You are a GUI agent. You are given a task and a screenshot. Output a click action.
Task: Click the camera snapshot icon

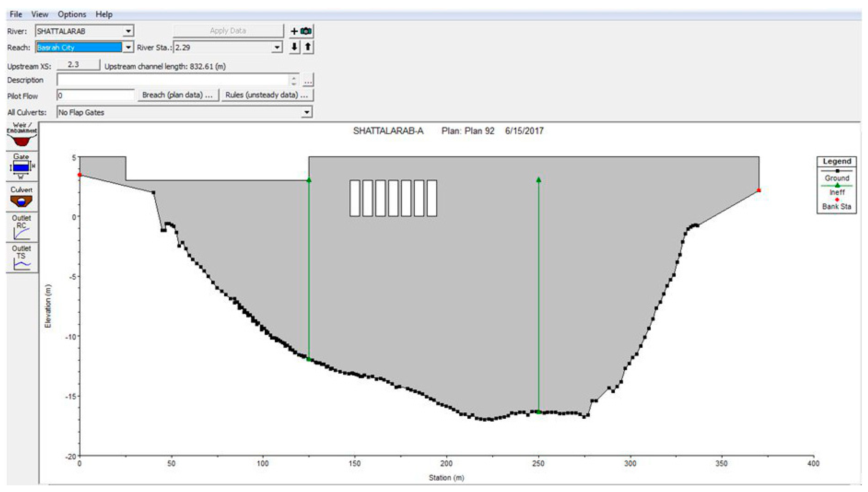(x=306, y=31)
